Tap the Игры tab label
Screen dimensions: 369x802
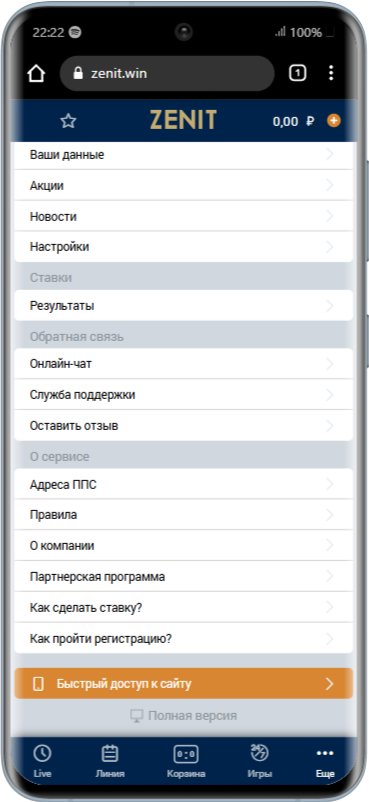click(259, 773)
